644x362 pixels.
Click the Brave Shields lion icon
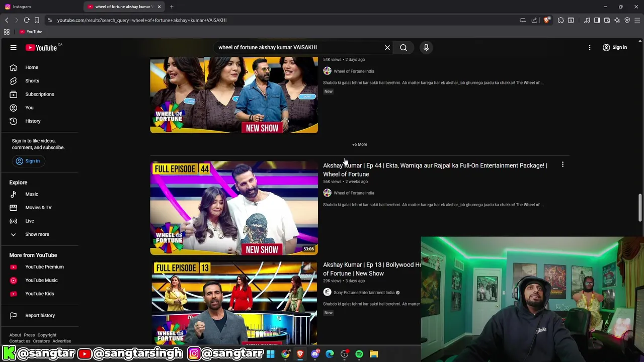coord(547,20)
